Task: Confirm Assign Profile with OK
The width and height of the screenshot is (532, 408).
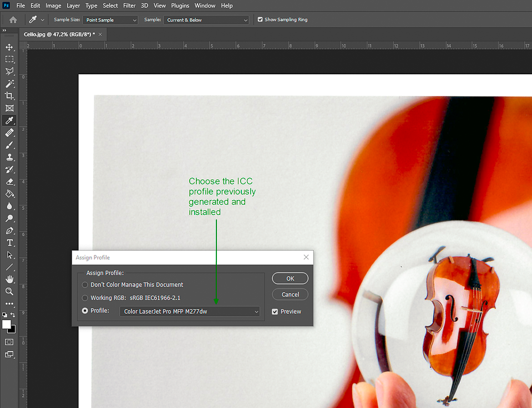Action: (x=290, y=278)
